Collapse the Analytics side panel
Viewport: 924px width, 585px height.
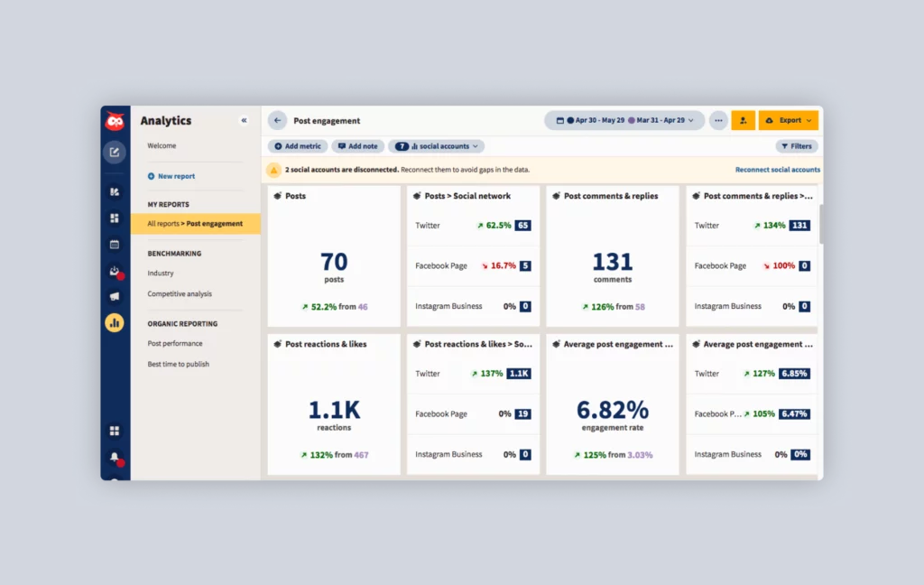tap(244, 120)
